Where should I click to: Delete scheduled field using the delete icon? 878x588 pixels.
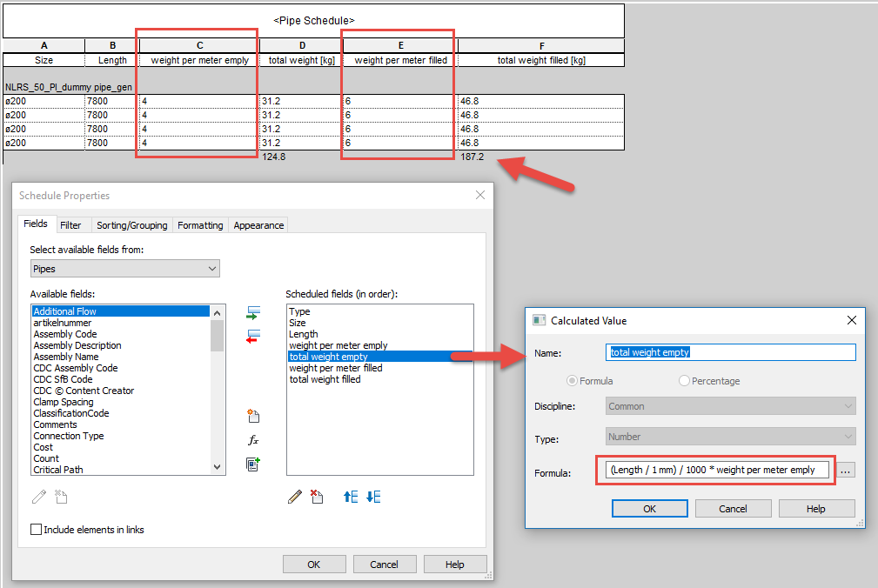tap(316, 496)
